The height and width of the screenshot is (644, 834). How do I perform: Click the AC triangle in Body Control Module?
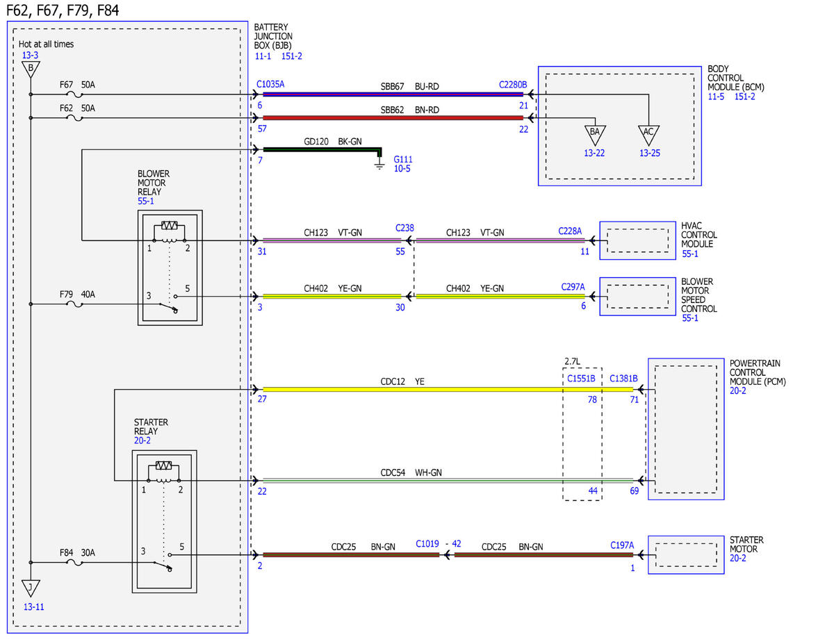(648, 133)
